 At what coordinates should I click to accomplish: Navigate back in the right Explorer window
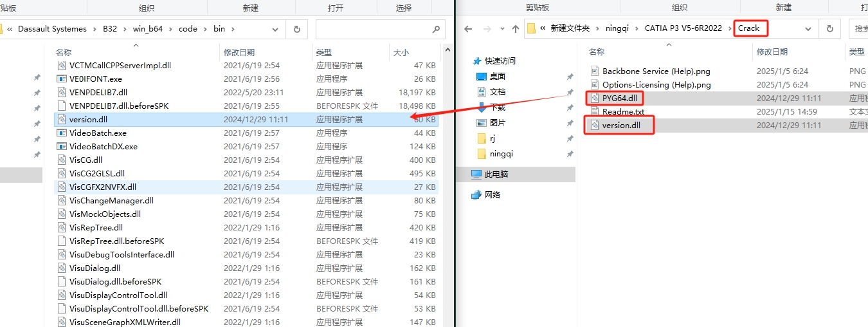(469, 29)
